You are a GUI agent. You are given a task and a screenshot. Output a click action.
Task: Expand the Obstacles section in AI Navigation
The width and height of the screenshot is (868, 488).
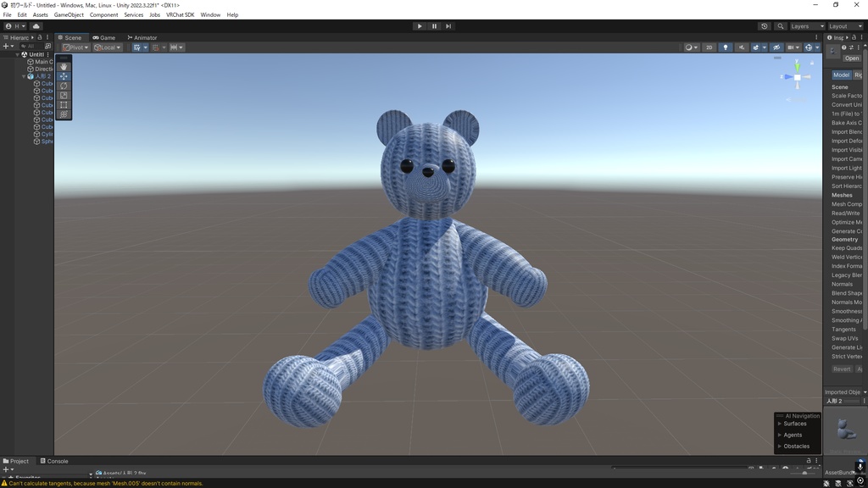780,446
